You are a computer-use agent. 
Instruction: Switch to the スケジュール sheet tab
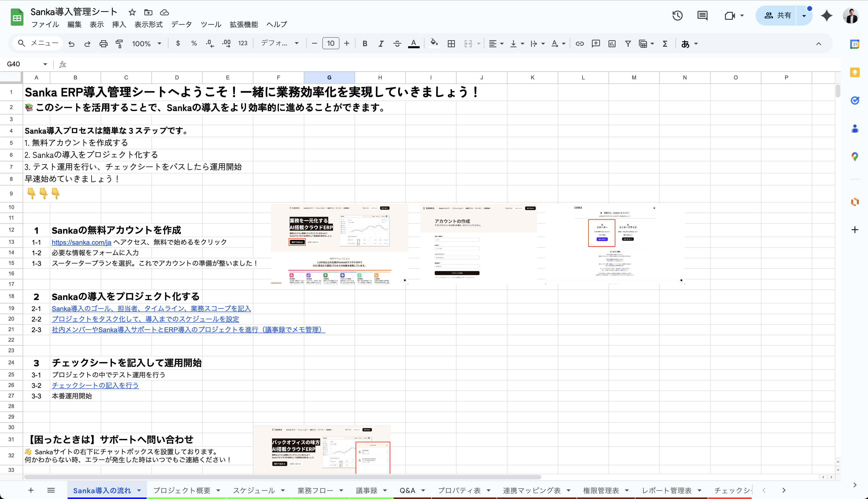[254, 490]
